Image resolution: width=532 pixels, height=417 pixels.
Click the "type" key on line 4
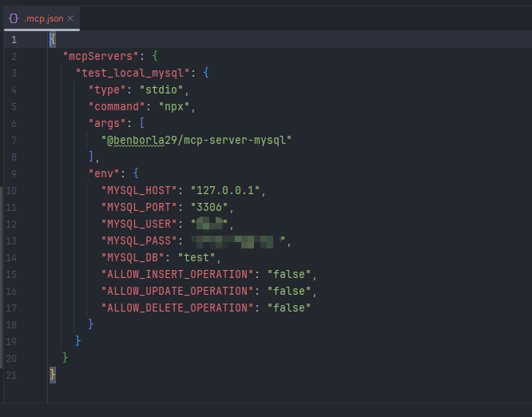coord(107,90)
